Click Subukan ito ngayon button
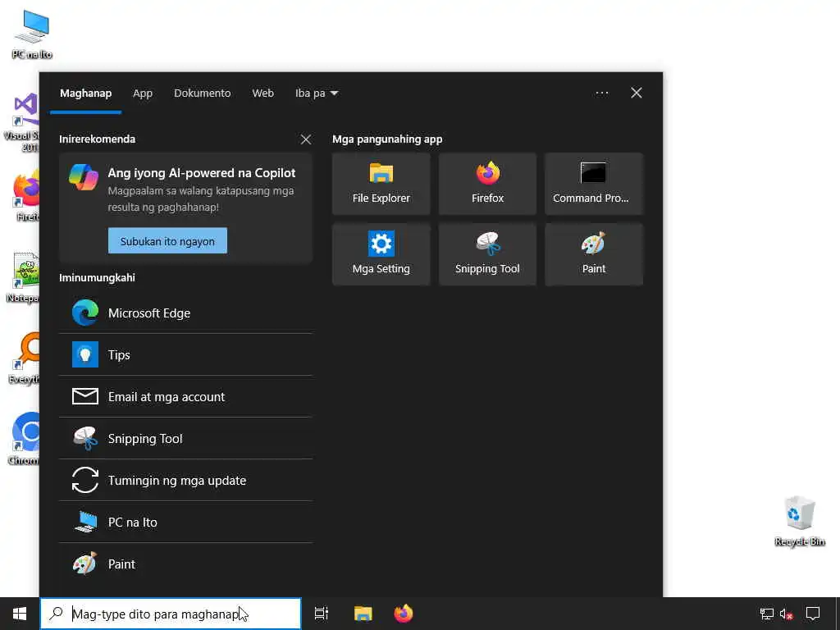840x630 pixels. 167,241
